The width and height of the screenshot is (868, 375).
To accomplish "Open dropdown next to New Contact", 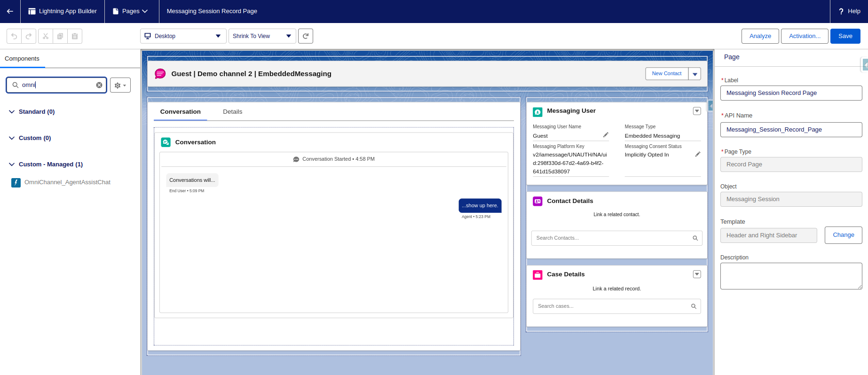I will tap(694, 74).
